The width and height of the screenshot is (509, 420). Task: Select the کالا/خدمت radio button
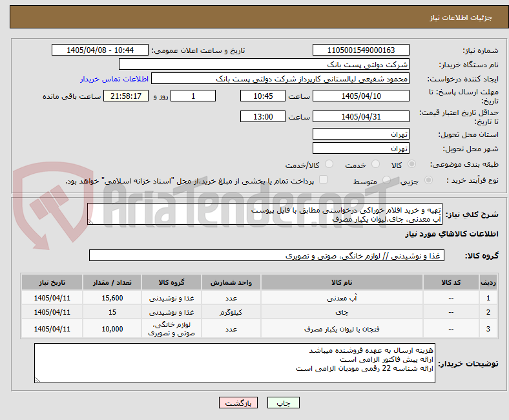click(x=329, y=164)
